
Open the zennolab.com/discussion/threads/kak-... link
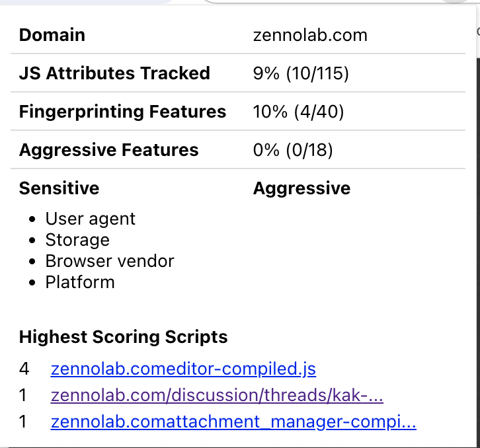click(217, 395)
